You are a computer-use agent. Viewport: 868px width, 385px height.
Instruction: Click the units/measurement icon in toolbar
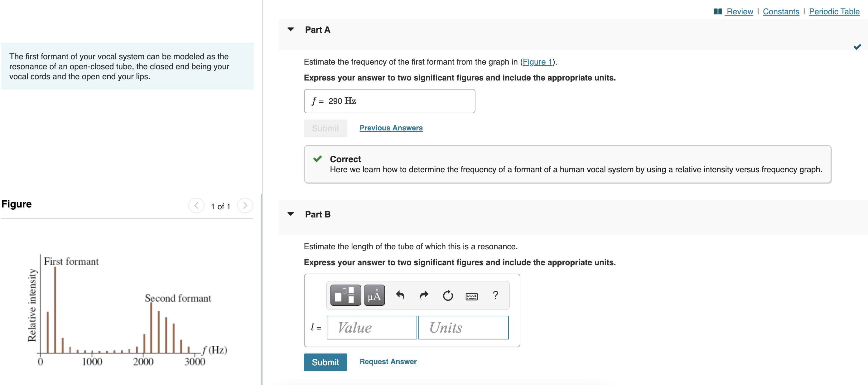(374, 296)
